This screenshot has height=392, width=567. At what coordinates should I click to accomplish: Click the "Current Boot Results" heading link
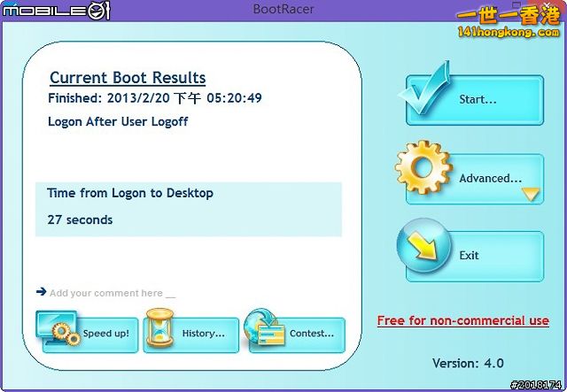(x=127, y=78)
